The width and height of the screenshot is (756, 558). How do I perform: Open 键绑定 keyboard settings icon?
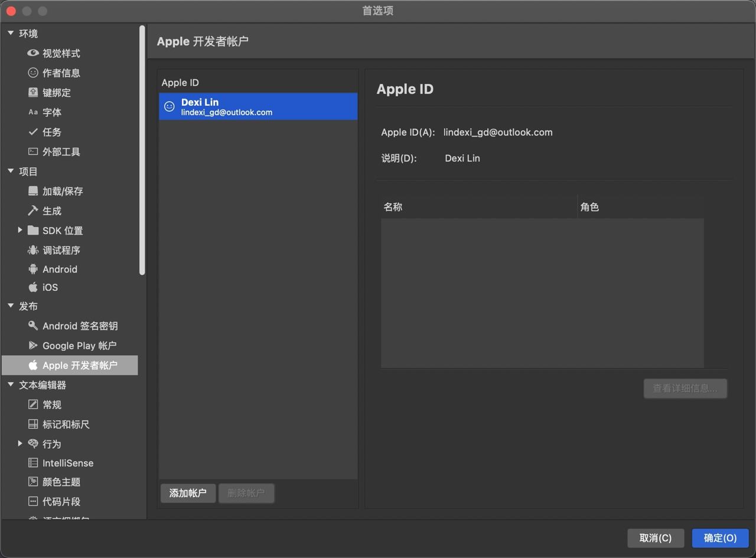point(33,92)
